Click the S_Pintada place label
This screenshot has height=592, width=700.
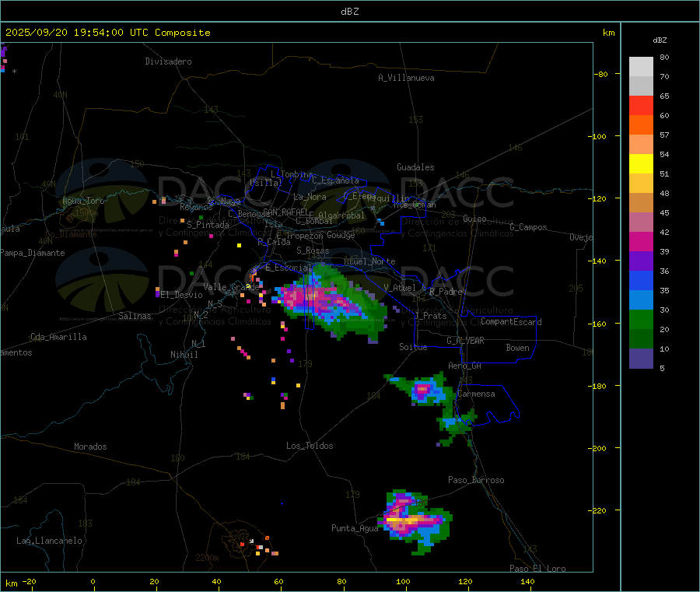pos(208,225)
